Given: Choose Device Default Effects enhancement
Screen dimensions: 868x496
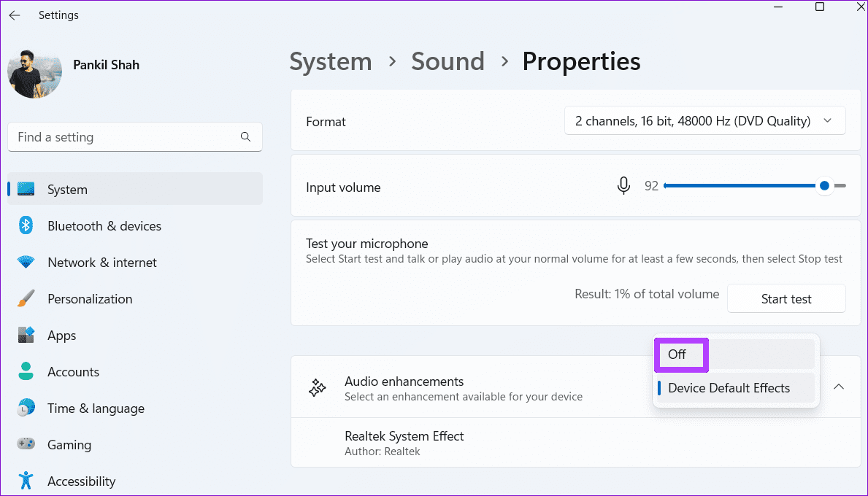Looking at the screenshot, I should tap(729, 387).
